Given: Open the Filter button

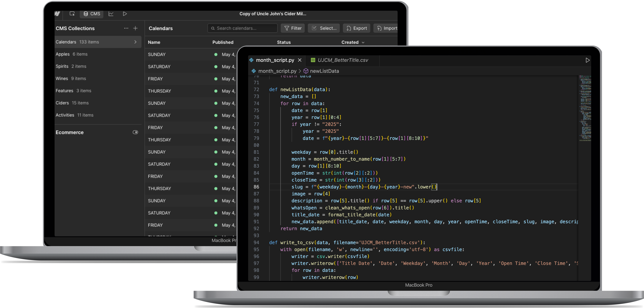Looking at the screenshot, I should [293, 28].
